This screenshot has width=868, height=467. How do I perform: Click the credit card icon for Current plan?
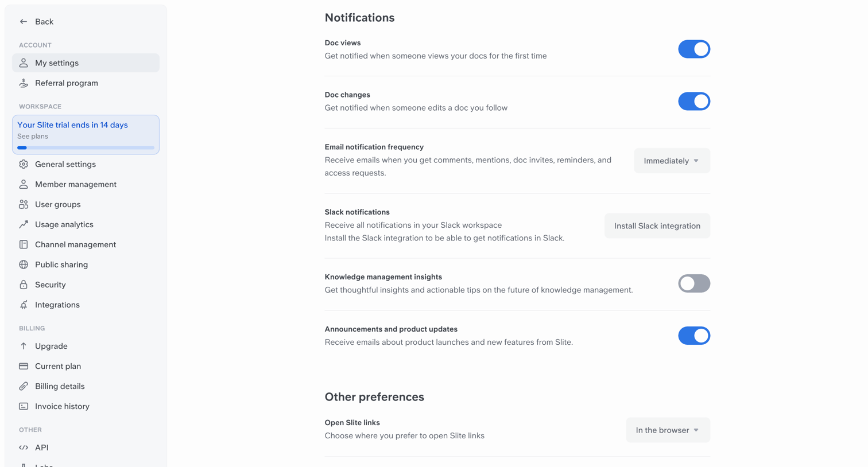[x=24, y=366]
